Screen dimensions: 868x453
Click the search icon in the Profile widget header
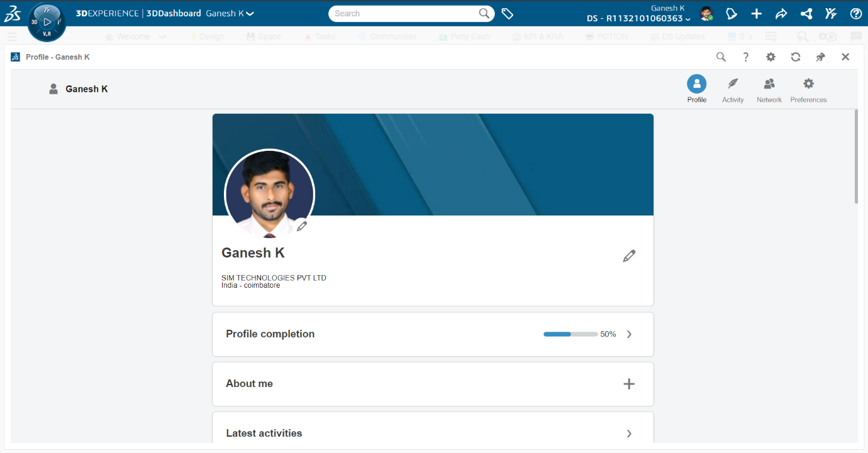tap(721, 57)
